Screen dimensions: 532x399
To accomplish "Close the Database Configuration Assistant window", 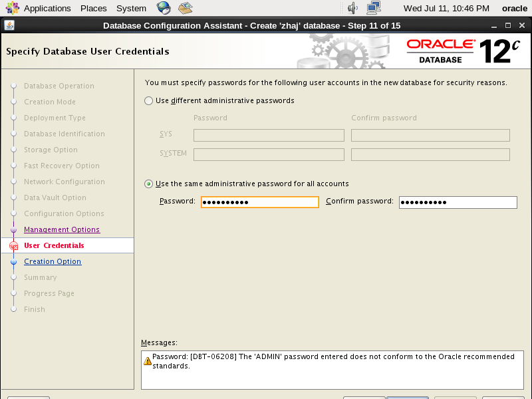I will point(522,25).
